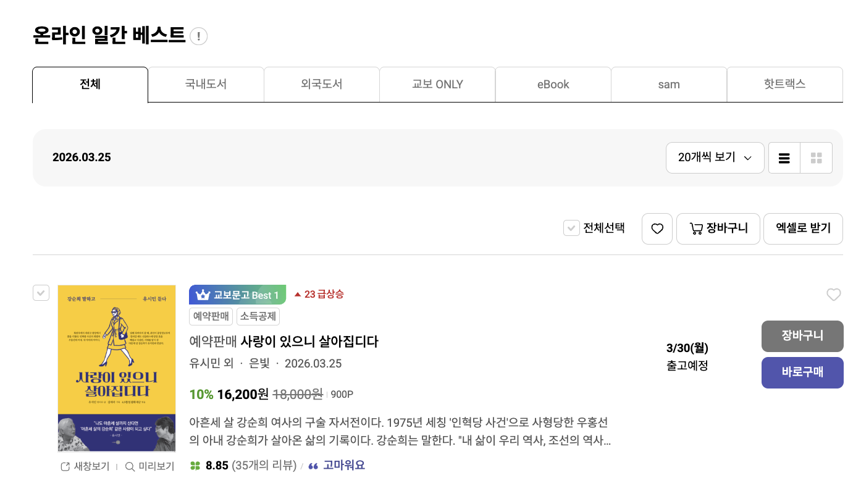This screenshot has width=861, height=504.
Task: Add book to wishlist with heart icon
Action: 834,295
